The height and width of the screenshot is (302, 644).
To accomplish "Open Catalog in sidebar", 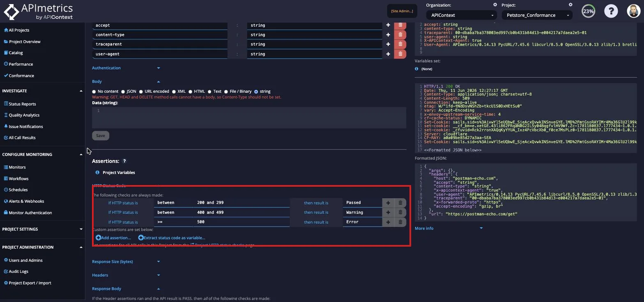I will coord(13,53).
